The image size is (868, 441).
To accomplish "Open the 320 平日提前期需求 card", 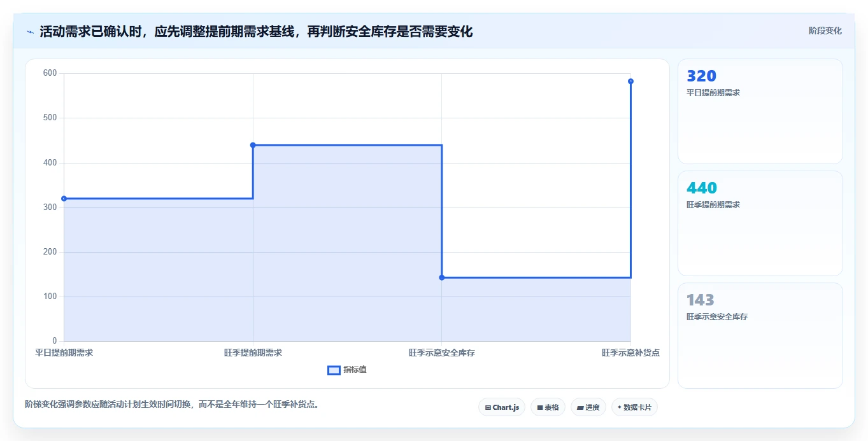I will [760, 111].
